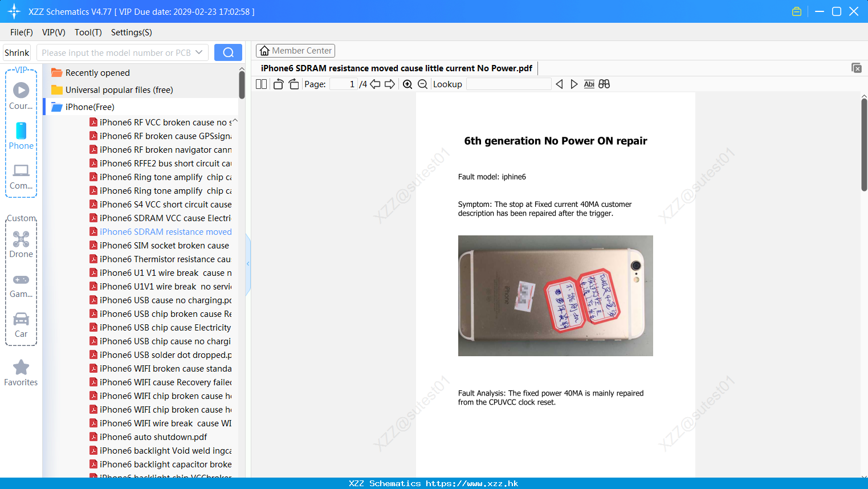
Task: Open the model number dropdown arrow
Action: (x=199, y=52)
